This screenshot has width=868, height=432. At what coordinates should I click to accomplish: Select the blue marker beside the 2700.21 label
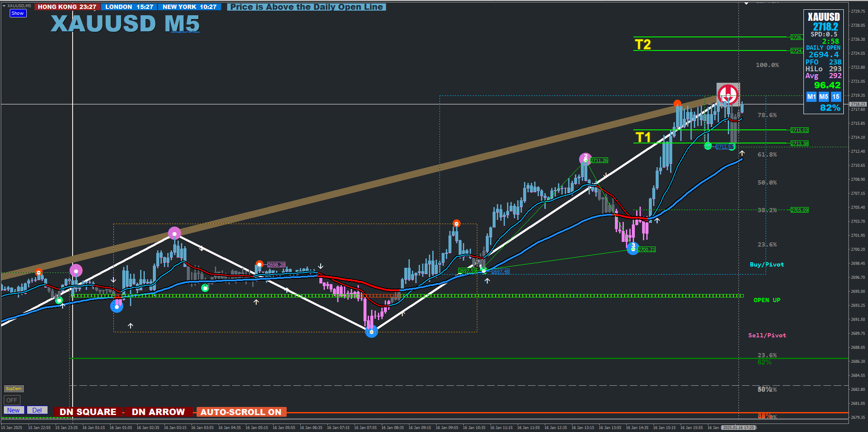point(633,248)
